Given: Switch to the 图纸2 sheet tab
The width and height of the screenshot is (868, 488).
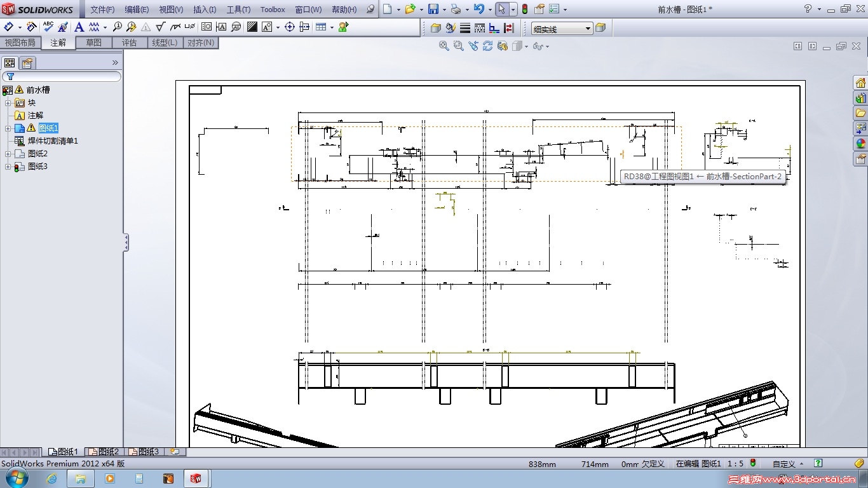Looking at the screenshot, I should [104, 452].
